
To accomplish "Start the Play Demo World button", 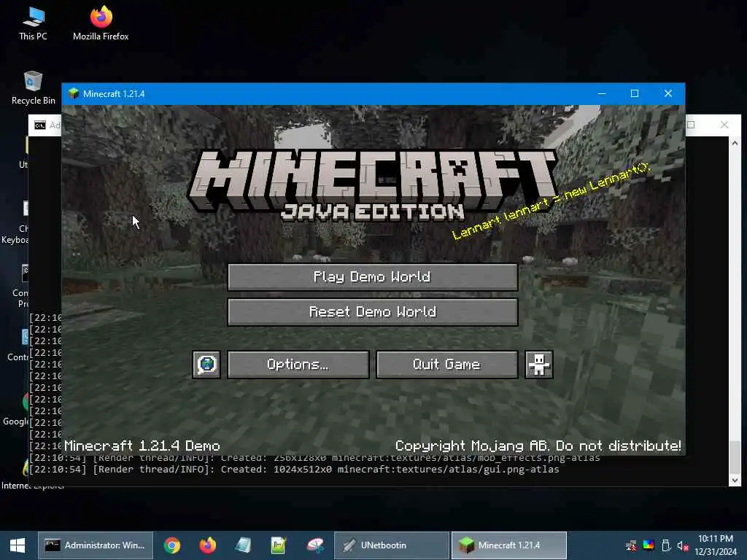I will click(x=373, y=276).
